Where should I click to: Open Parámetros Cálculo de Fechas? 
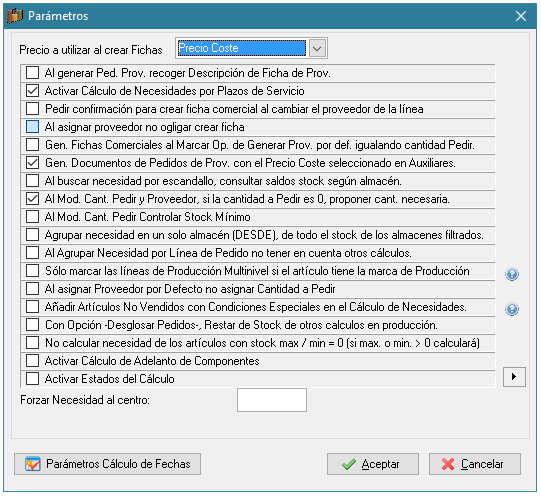tap(107, 464)
